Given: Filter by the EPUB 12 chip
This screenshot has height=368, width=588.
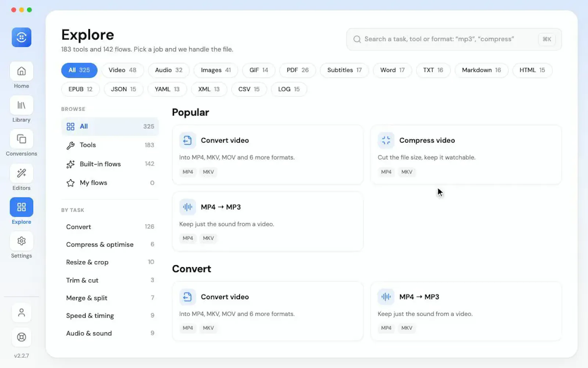Looking at the screenshot, I should point(80,89).
